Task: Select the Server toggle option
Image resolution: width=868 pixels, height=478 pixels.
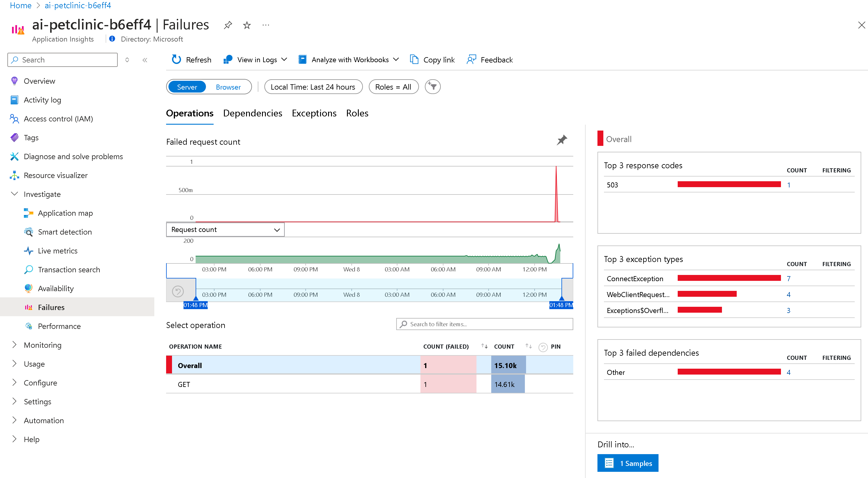Action: (187, 87)
